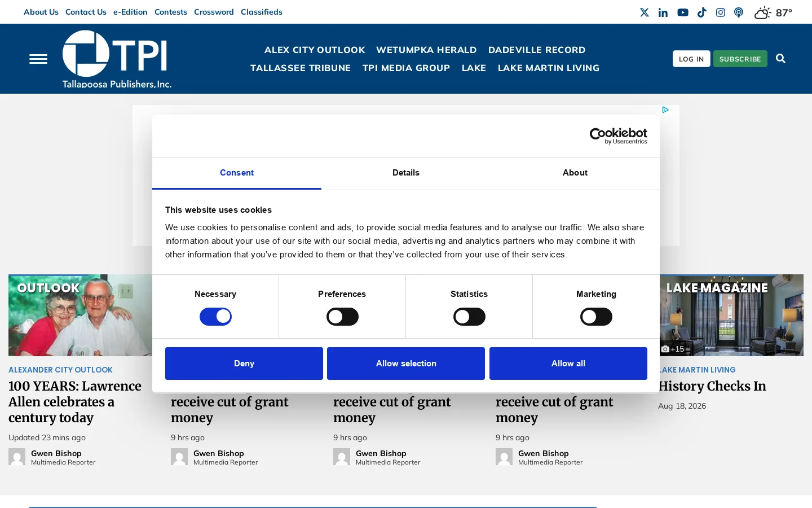The width and height of the screenshot is (812, 508).
Task: Open the Lake Magazine room photo thumbnail
Action: (731, 315)
